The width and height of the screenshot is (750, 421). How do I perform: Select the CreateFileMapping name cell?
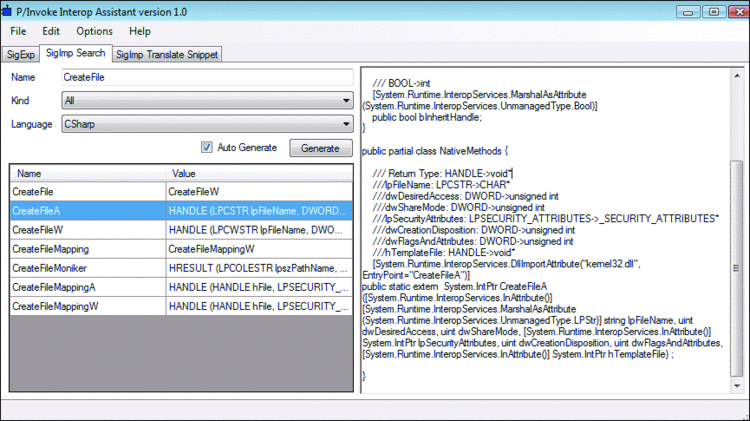pos(88,249)
